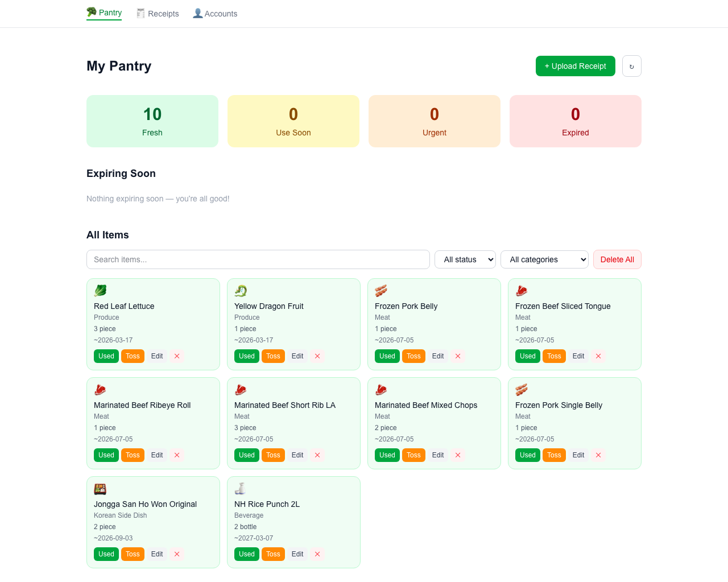The image size is (728, 582).
Task: Click the Jongga side dish emoji icon
Action: point(100,488)
